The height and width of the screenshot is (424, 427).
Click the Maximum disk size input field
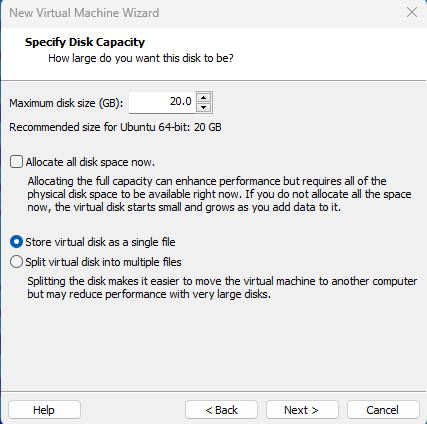tap(162, 102)
